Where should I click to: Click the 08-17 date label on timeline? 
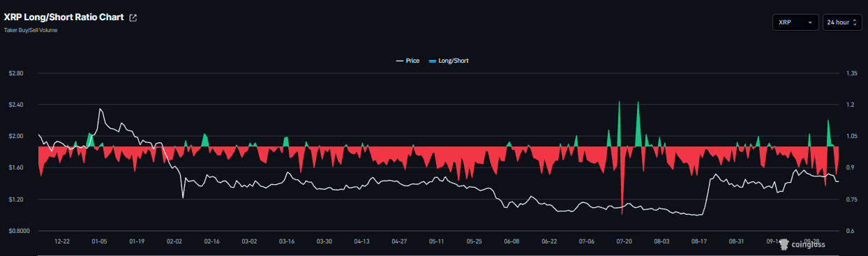(x=699, y=241)
